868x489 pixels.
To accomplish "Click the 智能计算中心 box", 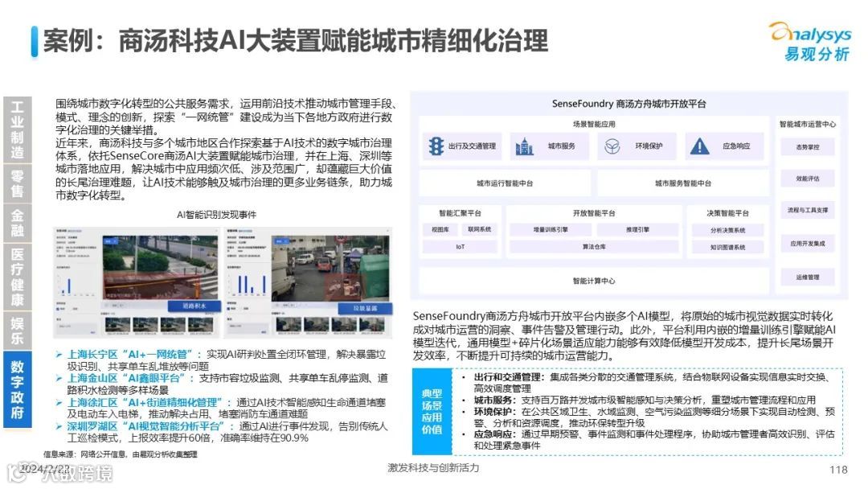I will point(594,281).
